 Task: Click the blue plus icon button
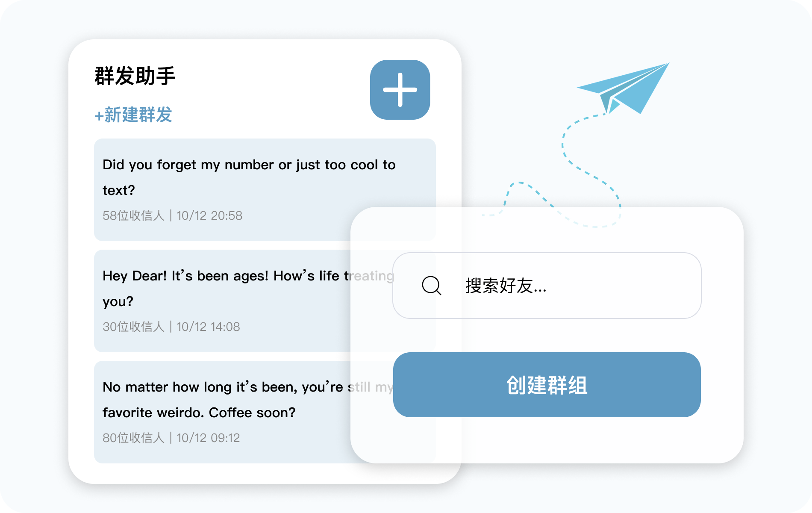400,90
